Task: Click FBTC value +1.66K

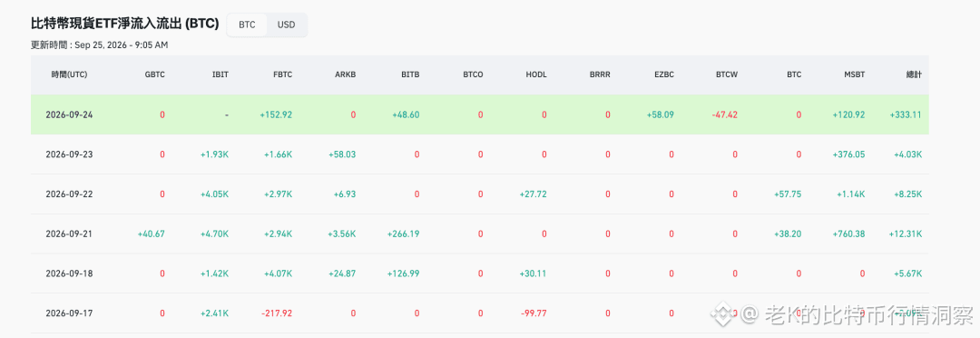Action: [279, 154]
